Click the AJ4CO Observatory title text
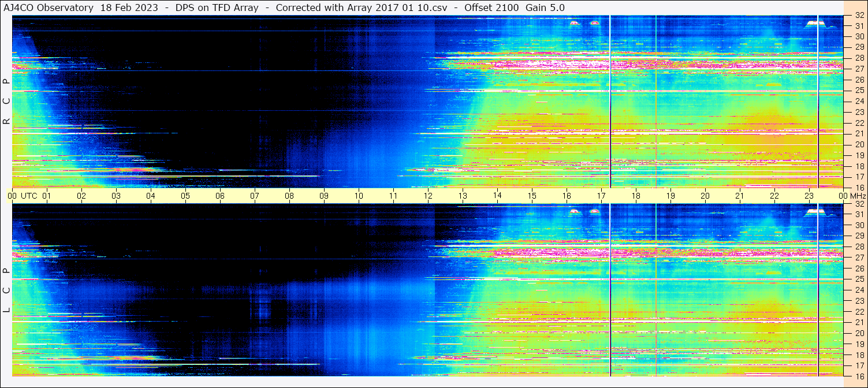The height and width of the screenshot is (388, 868). (48, 8)
